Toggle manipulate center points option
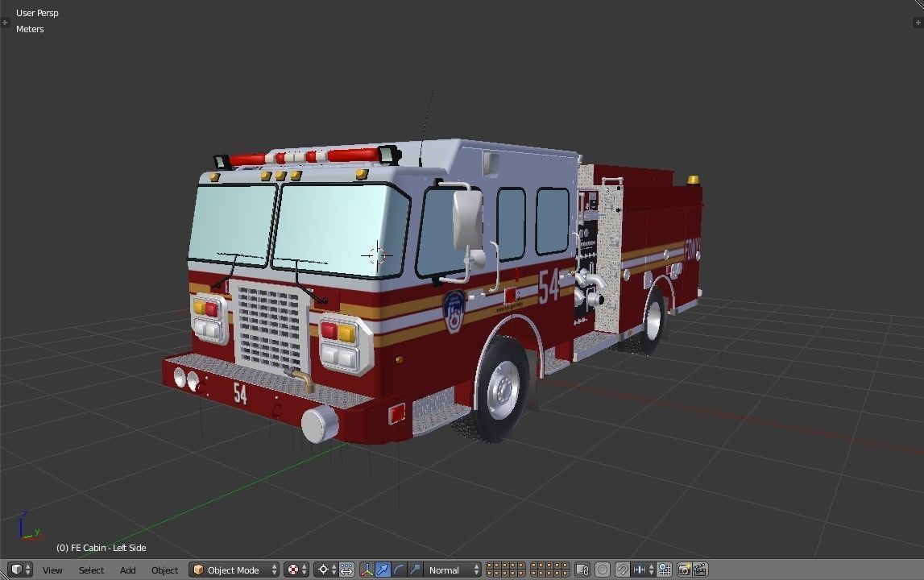This screenshot has height=580, width=924. (346, 570)
